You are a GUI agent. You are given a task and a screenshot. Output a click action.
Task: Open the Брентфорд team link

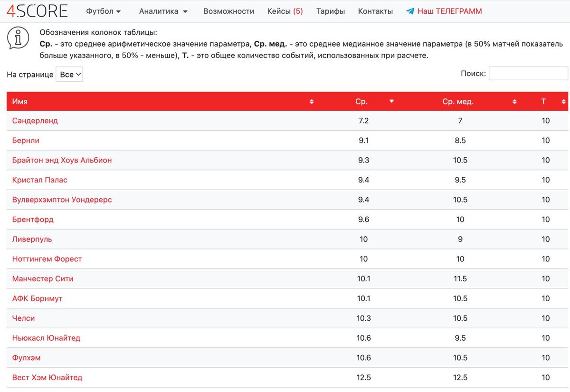(33, 220)
